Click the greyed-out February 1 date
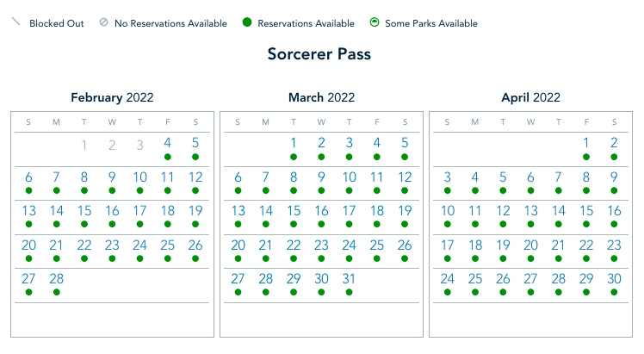Screen dimensions: 644x354 [84, 145]
